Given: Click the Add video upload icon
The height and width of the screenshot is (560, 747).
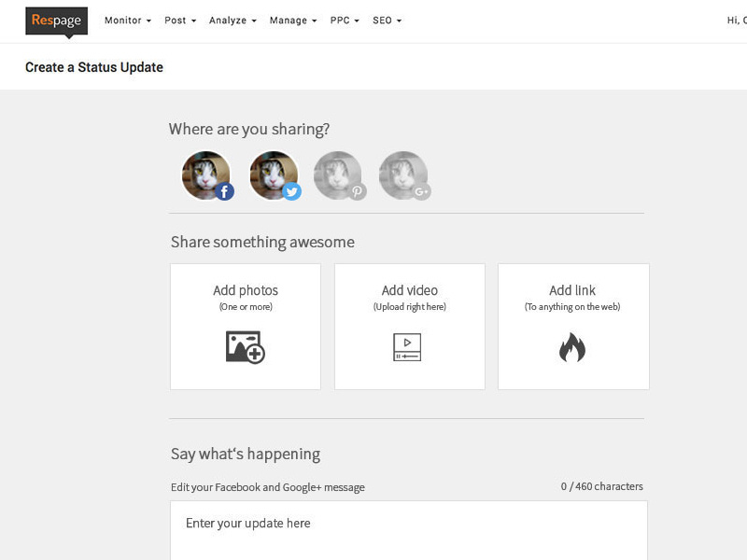Looking at the screenshot, I should click(409, 346).
